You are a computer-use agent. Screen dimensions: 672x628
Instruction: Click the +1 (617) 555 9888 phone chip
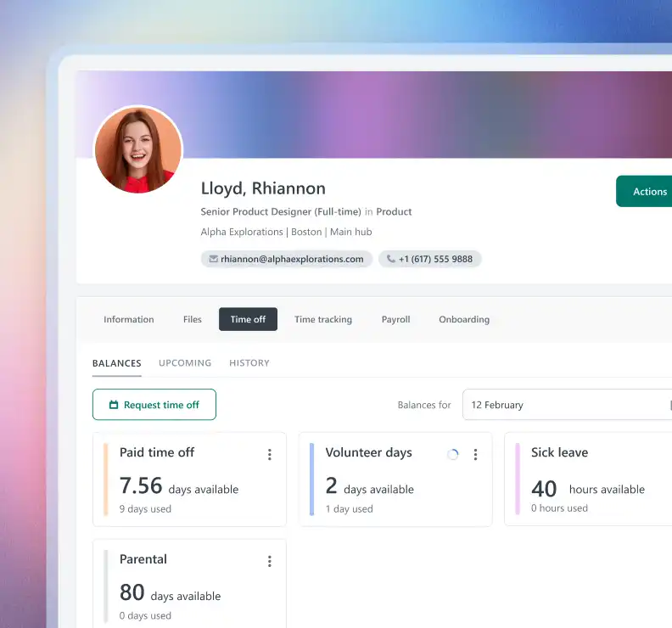coord(430,259)
